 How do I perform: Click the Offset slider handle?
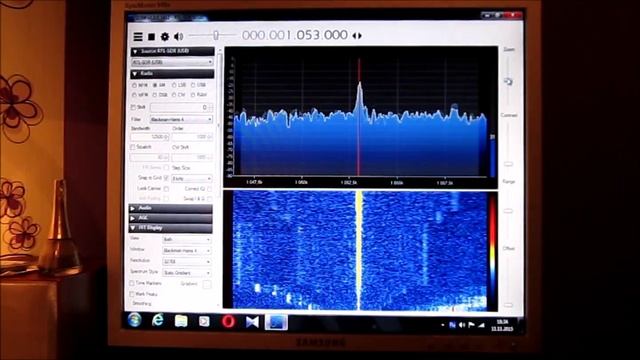coord(508,305)
